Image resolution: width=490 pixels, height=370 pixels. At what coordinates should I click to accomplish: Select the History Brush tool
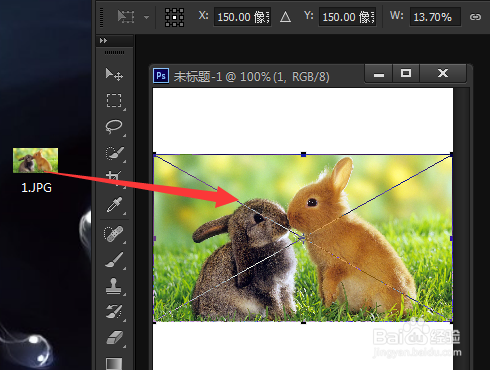[114, 312]
